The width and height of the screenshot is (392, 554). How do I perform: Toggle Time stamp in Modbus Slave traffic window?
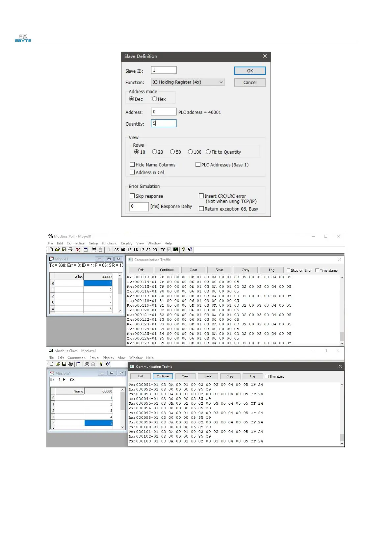pyautogui.click(x=267, y=376)
